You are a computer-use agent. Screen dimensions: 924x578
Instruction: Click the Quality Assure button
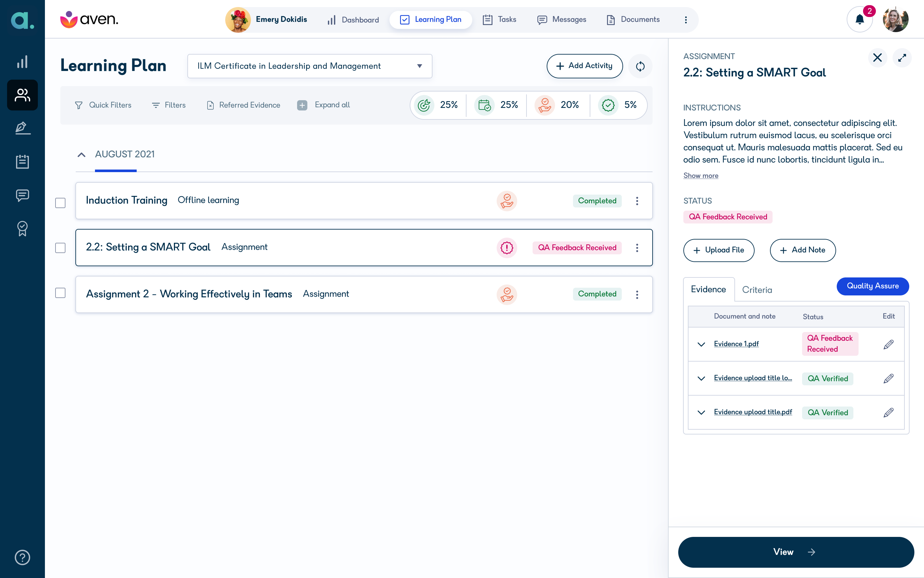coord(872,286)
